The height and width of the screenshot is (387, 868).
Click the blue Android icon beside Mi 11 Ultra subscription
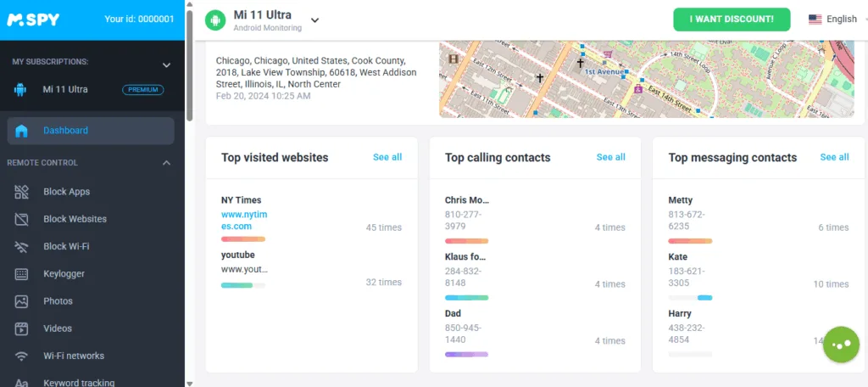pyautogui.click(x=21, y=90)
